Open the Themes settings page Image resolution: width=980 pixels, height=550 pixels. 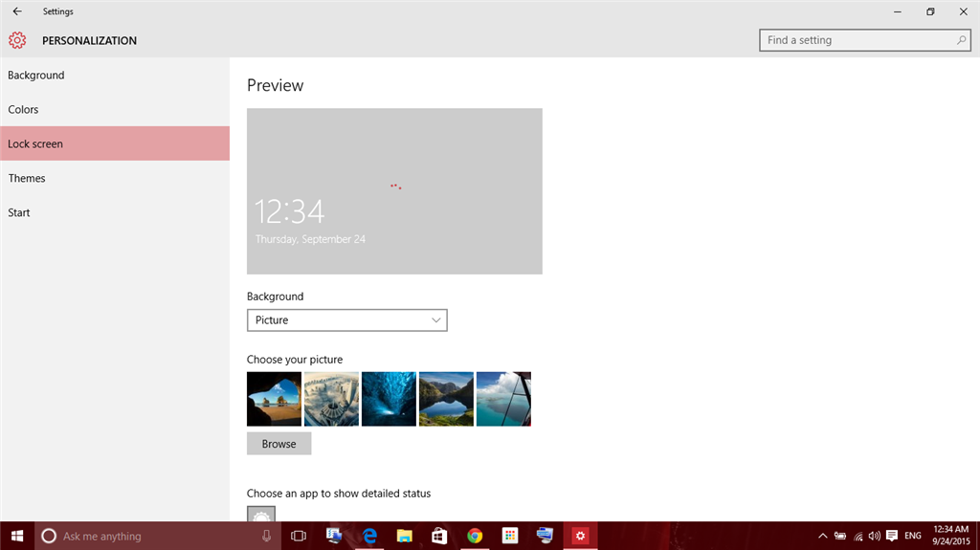[115, 178]
